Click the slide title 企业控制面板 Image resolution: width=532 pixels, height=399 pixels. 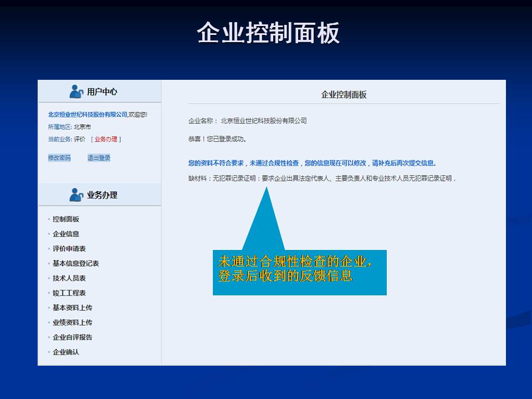[x=268, y=33]
